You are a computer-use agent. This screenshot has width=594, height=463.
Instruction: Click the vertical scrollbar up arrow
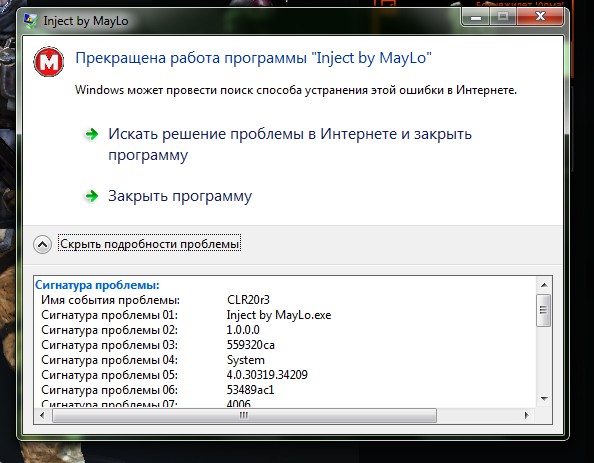[x=544, y=285]
